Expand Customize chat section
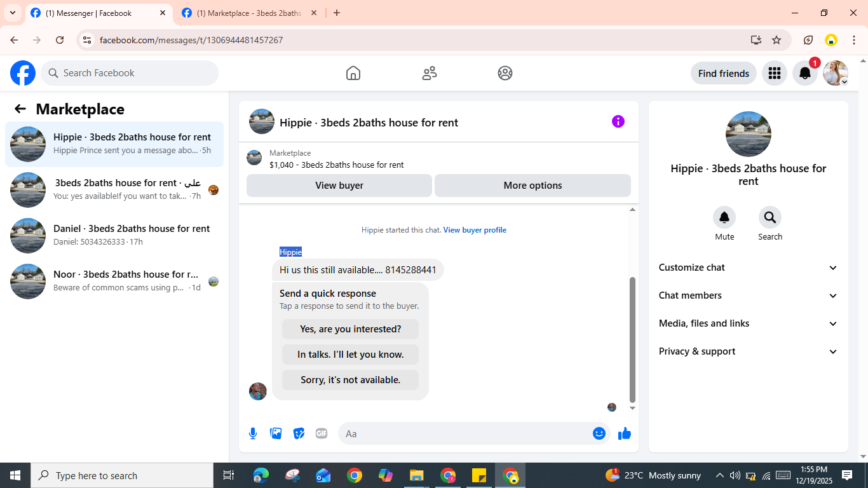Image resolution: width=868 pixels, height=488 pixels. tap(749, 268)
